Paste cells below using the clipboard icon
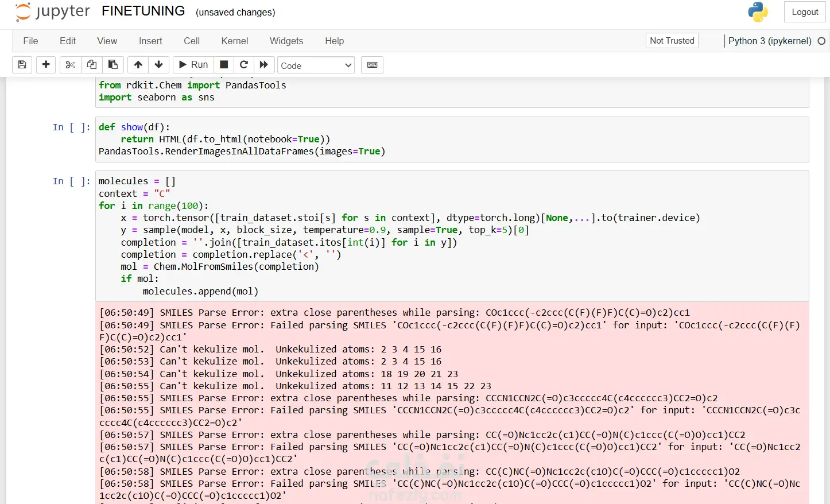 (113, 65)
